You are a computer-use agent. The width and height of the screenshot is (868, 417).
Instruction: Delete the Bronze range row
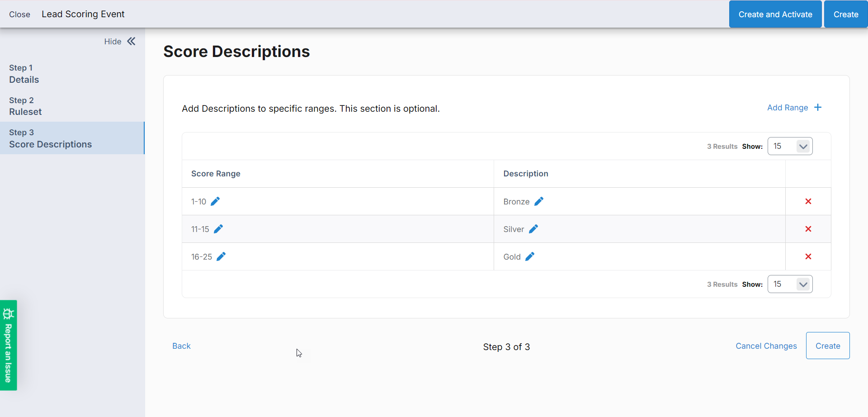coord(808,201)
